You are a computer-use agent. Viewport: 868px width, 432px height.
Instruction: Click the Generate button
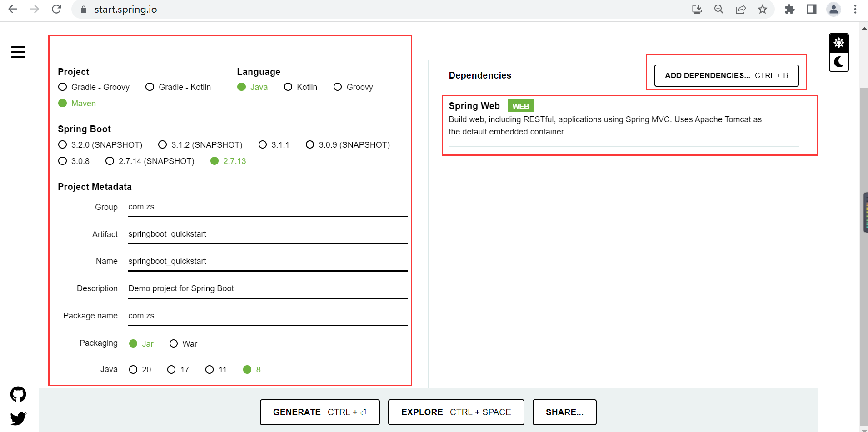click(319, 412)
